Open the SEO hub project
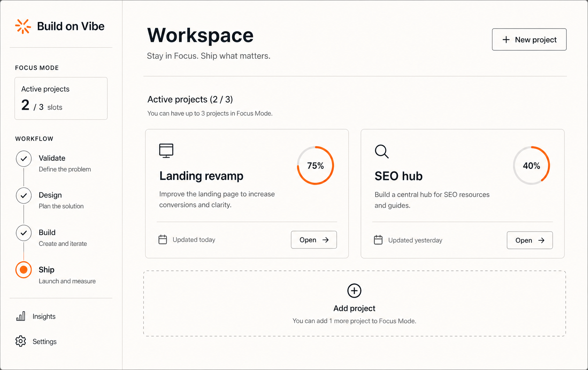The width and height of the screenshot is (588, 370). [x=530, y=240]
